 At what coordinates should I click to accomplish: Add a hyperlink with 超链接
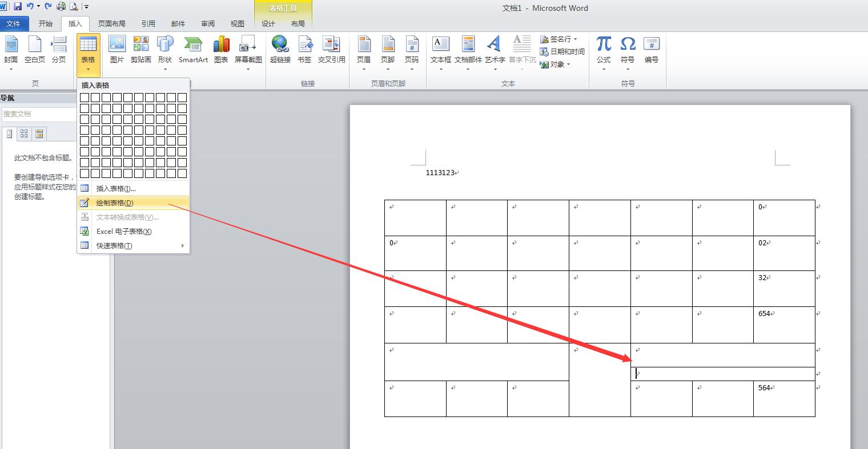pyautogui.click(x=280, y=50)
